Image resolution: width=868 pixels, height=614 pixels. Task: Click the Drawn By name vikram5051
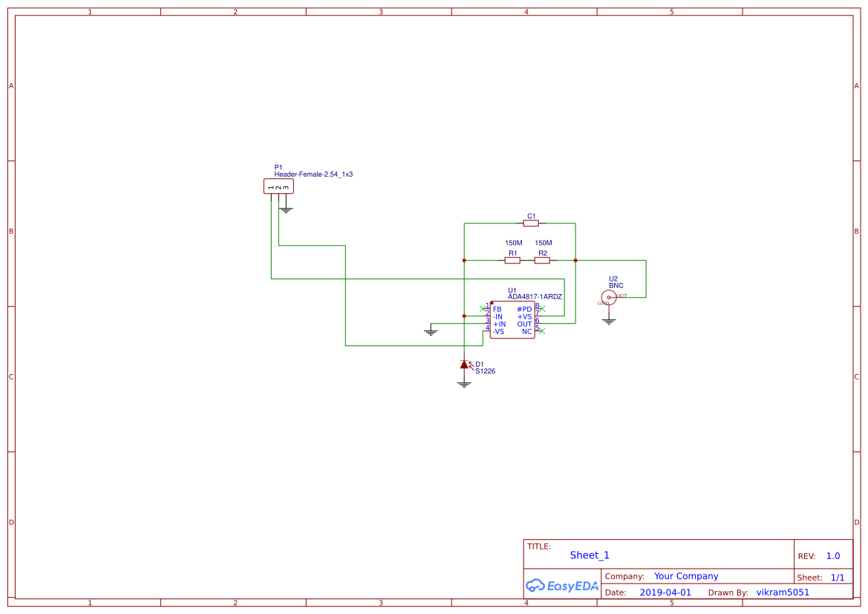pyautogui.click(x=783, y=592)
